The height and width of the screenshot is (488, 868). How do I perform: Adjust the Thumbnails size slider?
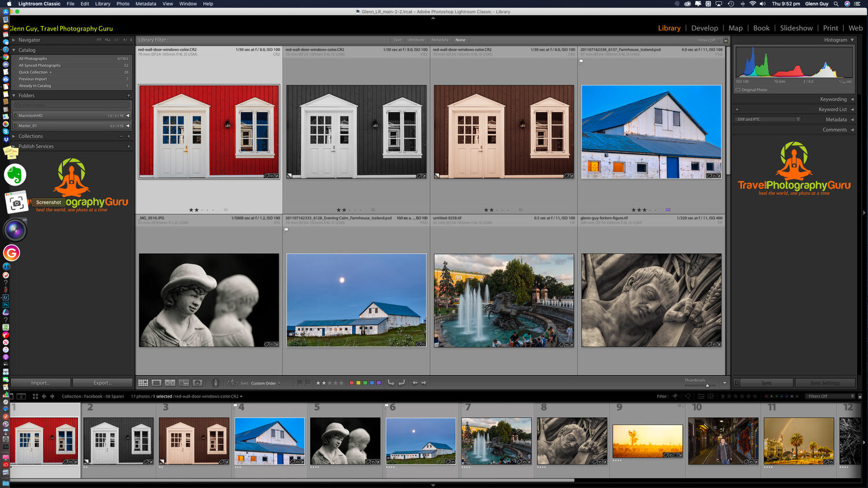(x=707, y=385)
